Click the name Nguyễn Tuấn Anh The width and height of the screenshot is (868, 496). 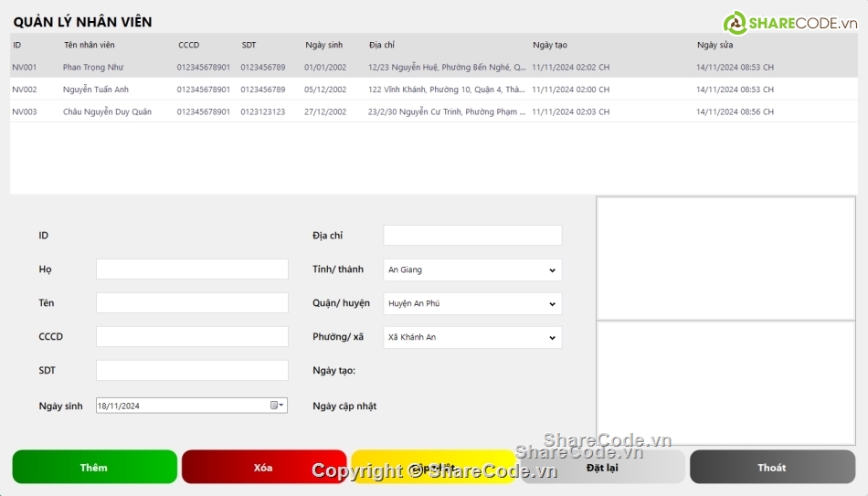click(x=96, y=90)
